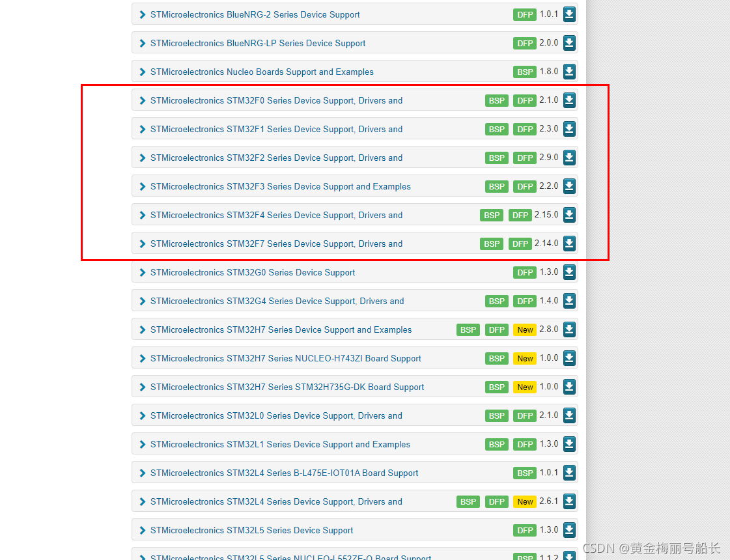This screenshot has height=560, width=730.
Task: Open STM32G4 Series Device Support link
Action: click(277, 301)
